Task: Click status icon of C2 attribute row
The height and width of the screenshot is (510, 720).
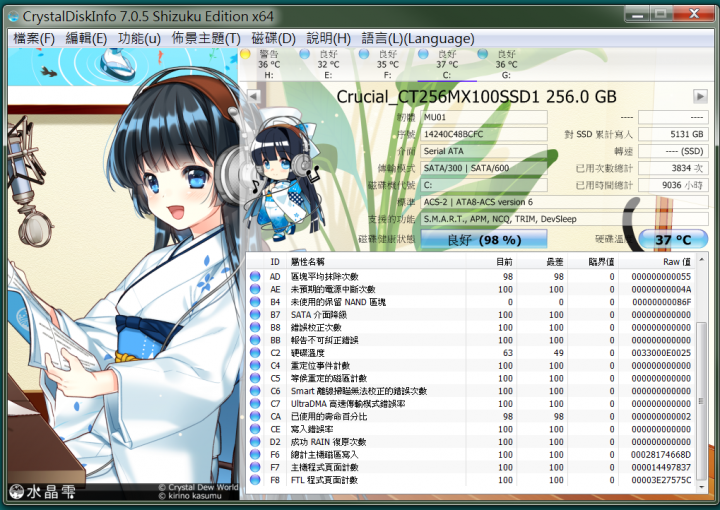Action: pyautogui.click(x=255, y=353)
